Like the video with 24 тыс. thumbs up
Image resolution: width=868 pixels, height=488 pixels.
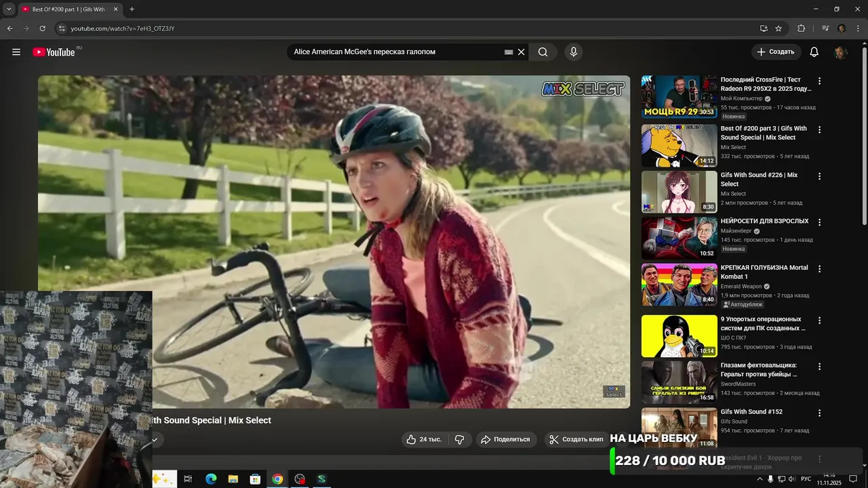[x=424, y=439]
